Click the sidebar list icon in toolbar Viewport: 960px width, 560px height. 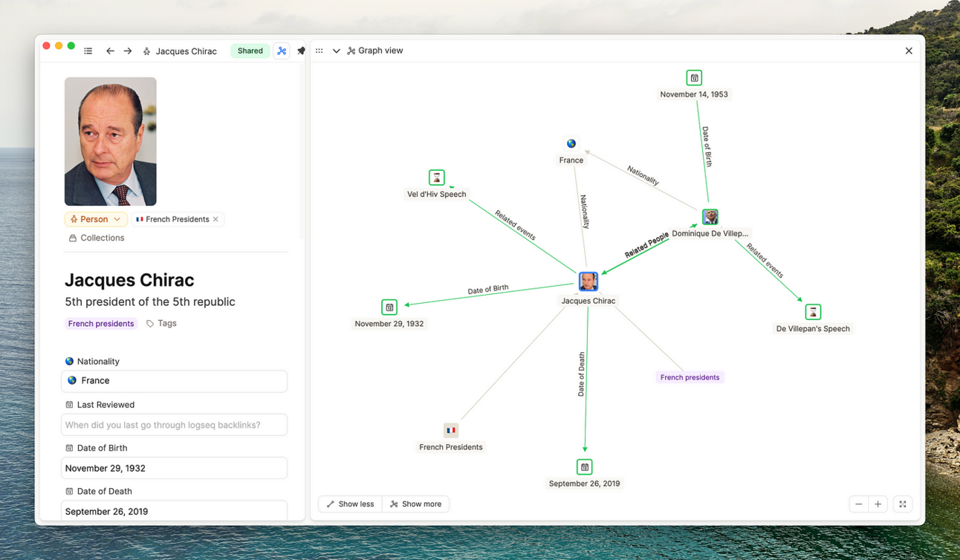click(x=88, y=51)
